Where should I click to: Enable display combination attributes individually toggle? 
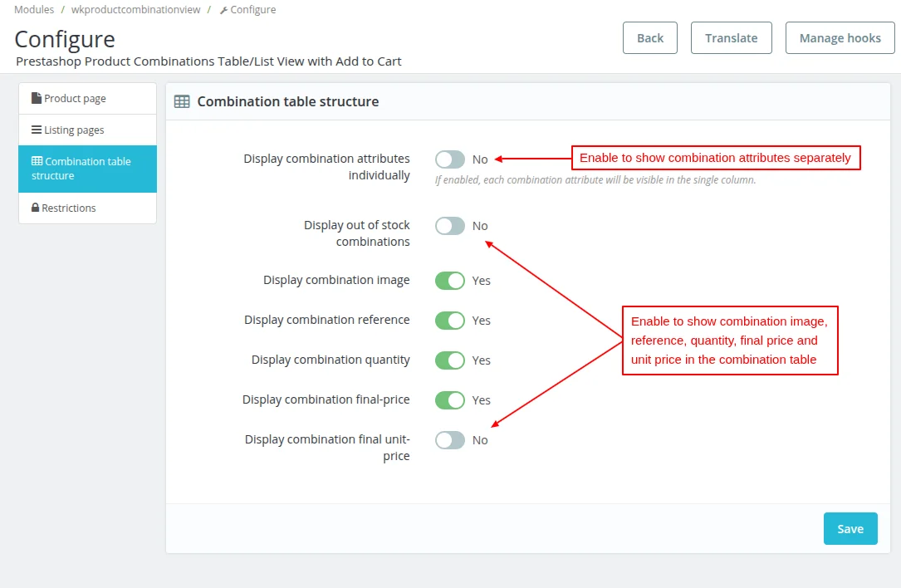tap(450, 159)
